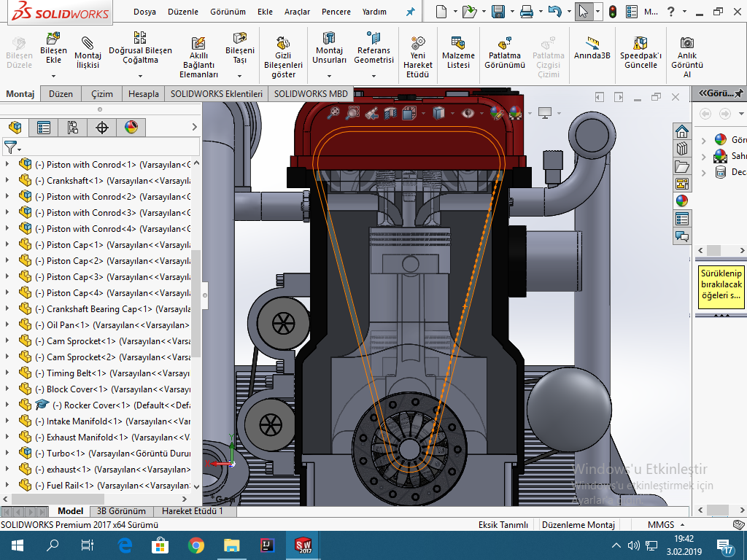This screenshot has height=560, width=747.
Task: Open File Explorer folder icon in task pane
Action: point(682,166)
